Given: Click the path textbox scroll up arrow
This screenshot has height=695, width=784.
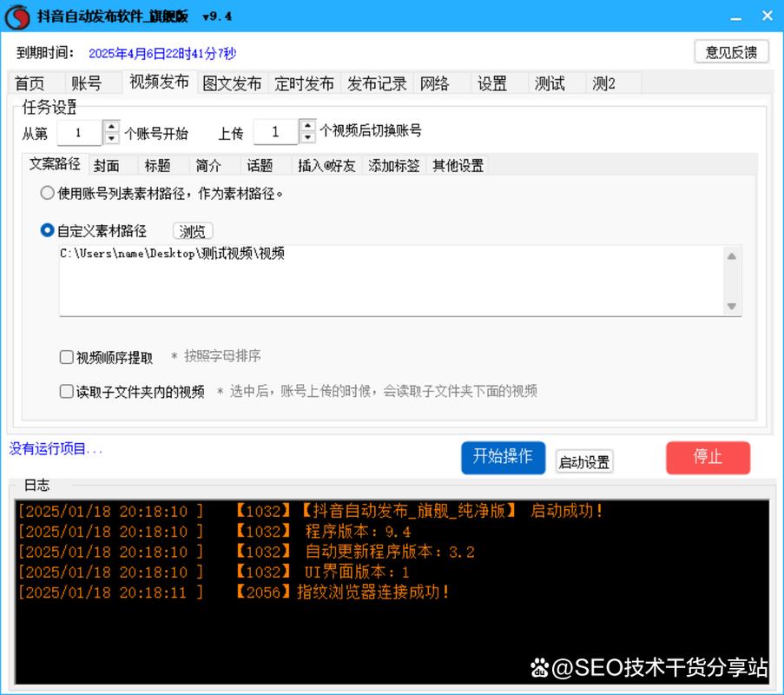Looking at the screenshot, I should (x=732, y=256).
